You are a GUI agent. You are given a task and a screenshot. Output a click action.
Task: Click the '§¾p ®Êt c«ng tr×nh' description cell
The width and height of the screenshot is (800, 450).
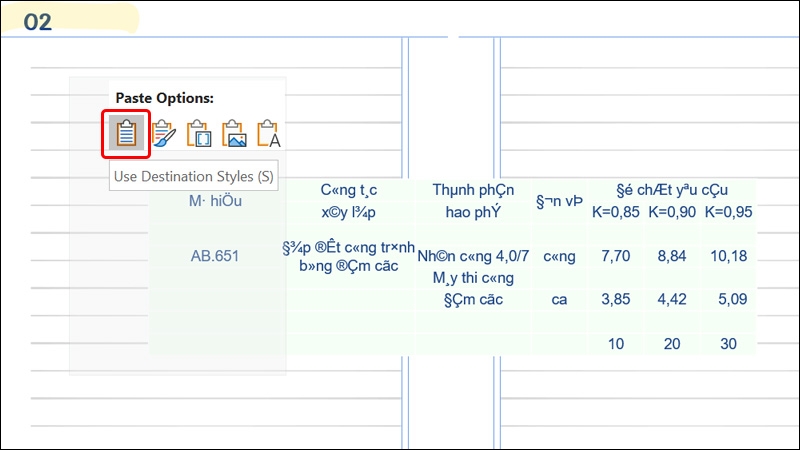[348, 257]
